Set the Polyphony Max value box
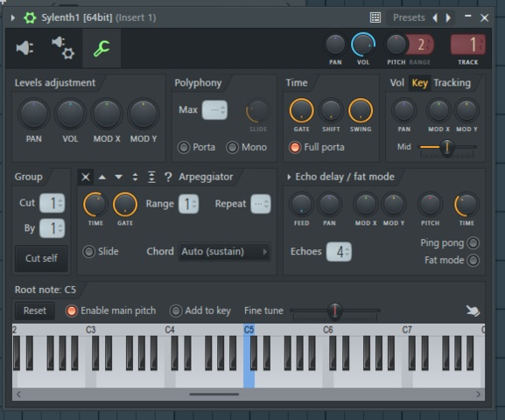Image resolution: width=505 pixels, height=420 pixels. tap(214, 110)
